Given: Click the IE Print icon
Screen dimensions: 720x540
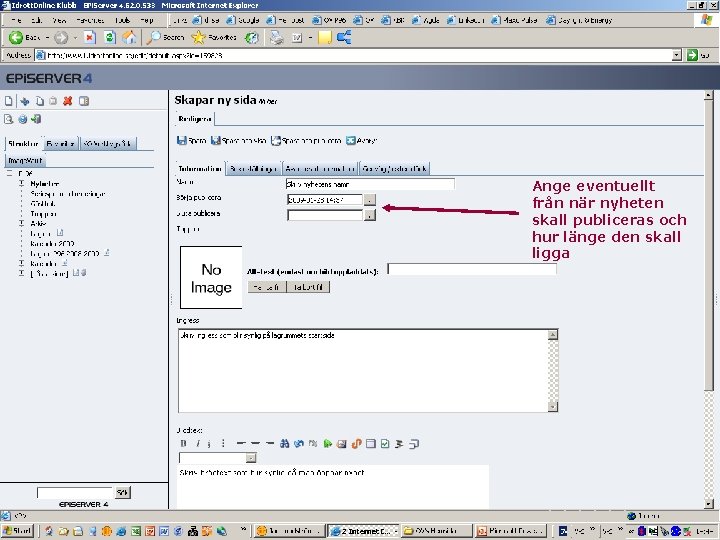Looking at the screenshot, I should 276,38.
